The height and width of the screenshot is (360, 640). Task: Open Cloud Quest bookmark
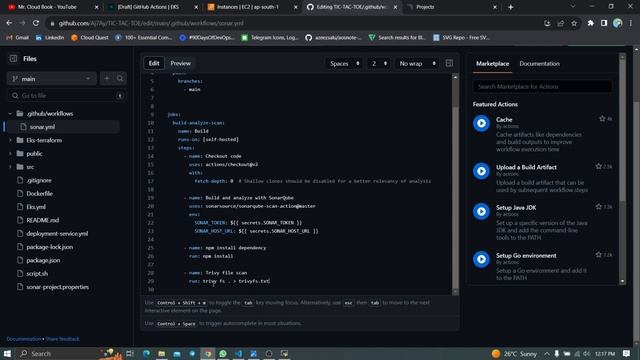tap(90, 38)
